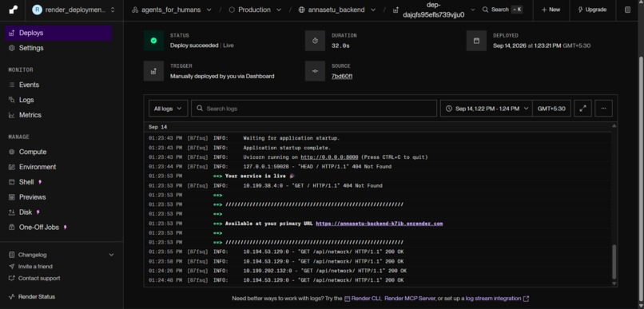Viewport: 644px width, 309px height.
Task: Open Metrics in the Monitor section
Action: click(58, 115)
